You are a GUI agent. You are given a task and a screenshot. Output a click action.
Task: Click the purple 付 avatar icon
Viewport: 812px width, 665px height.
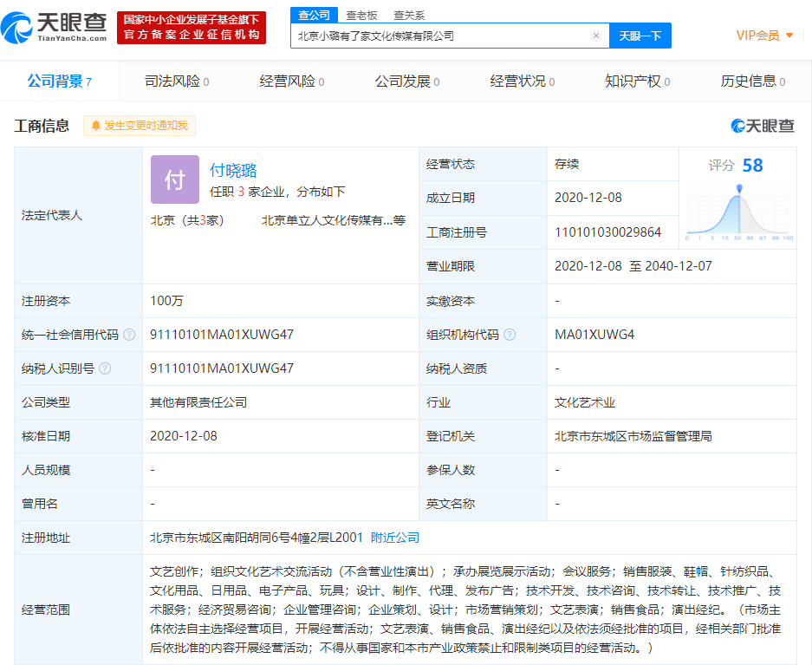[x=175, y=179]
